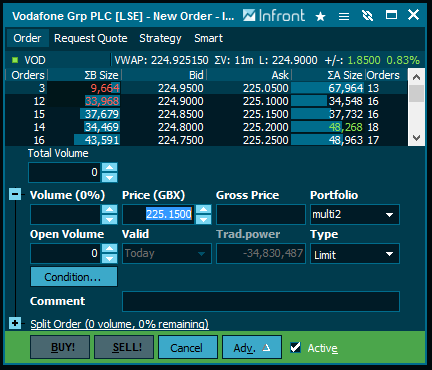Click the BUY! button
The image size is (432, 370).
(x=60, y=347)
